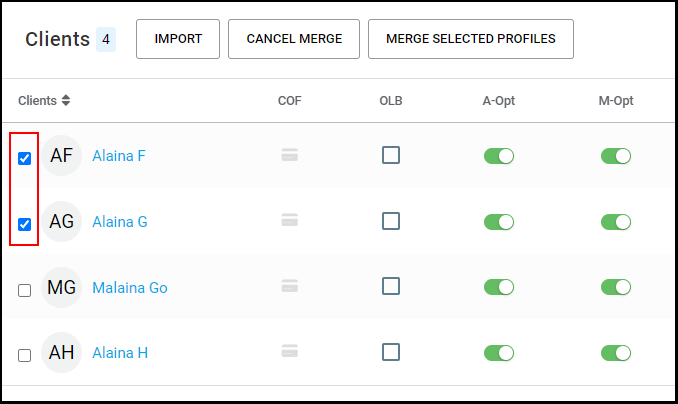Open Malaina Go's profile link
678x404 pixels.
pos(130,288)
